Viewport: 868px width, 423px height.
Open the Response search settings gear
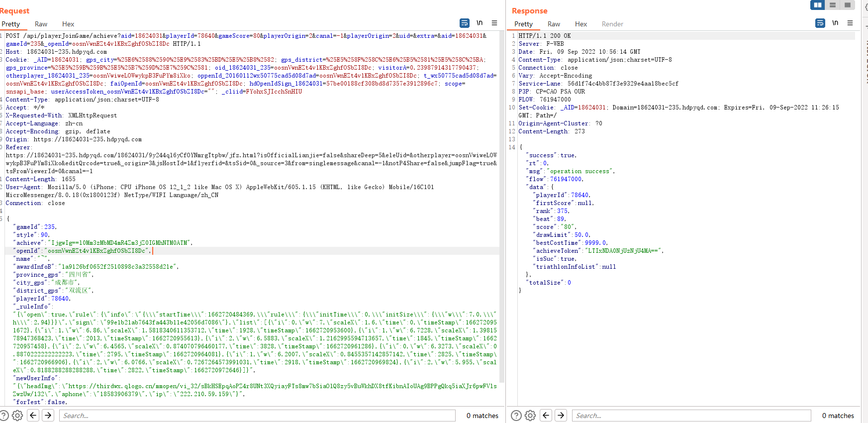click(x=530, y=416)
